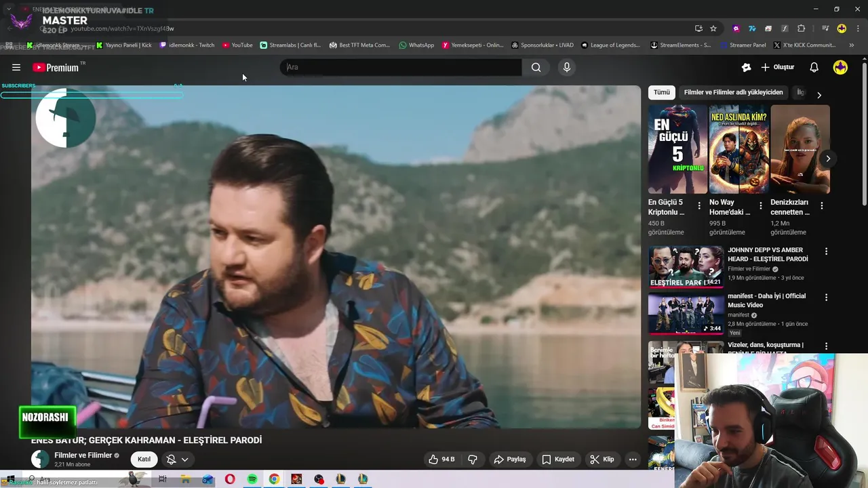This screenshot has height=488, width=868.
Task: Open WhatsApp bookmark
Action: pos(416,45)
